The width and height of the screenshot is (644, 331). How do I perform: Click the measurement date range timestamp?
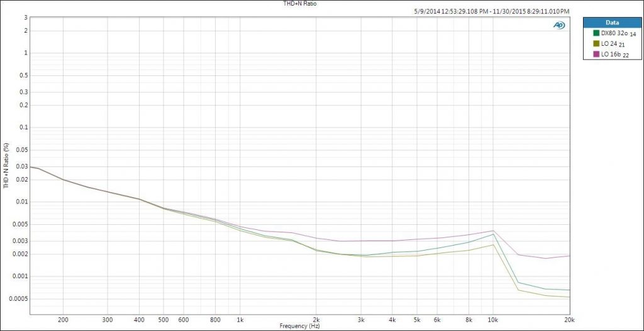tap(492, 11)
